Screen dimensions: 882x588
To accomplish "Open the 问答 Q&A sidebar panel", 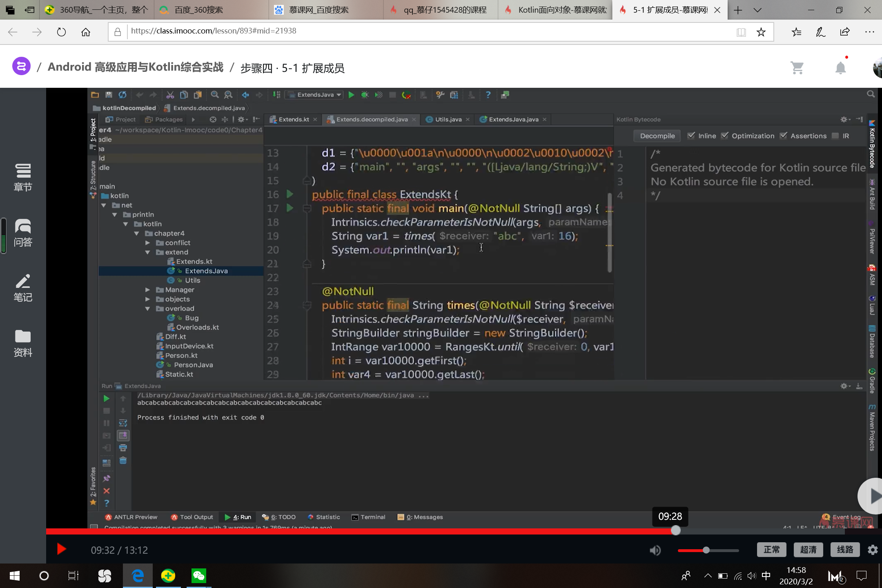I will click(23, 233).
